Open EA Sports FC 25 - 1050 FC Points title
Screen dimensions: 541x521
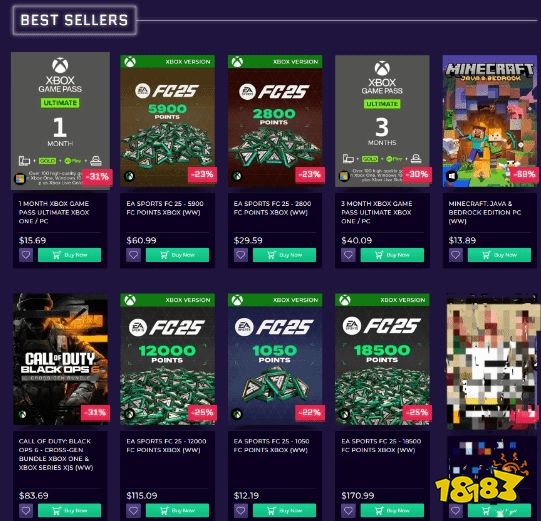271,445
